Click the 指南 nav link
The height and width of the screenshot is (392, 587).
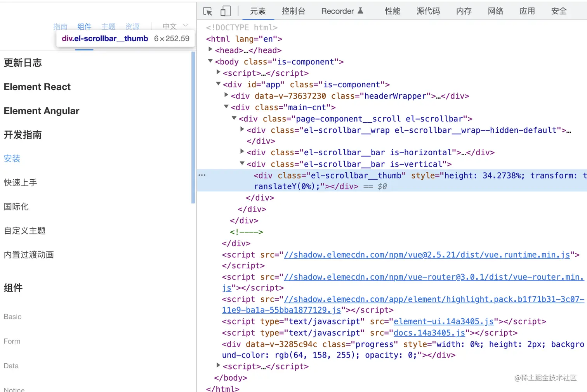coord(61,26)
